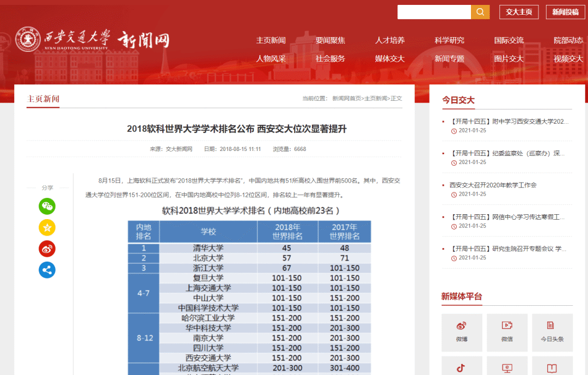Open the 科学研究 navigation item
The height and width of the screenshot is (375, 588).
449,40
